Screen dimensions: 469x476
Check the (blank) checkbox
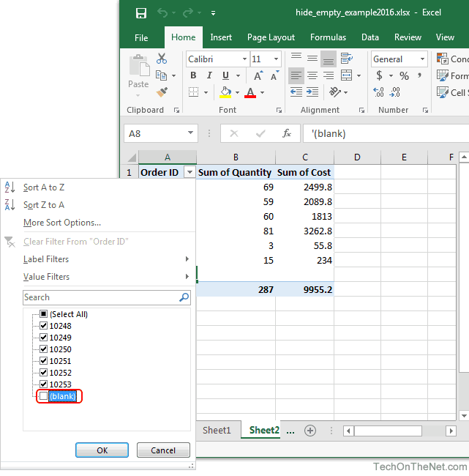[x=44, y=396]
